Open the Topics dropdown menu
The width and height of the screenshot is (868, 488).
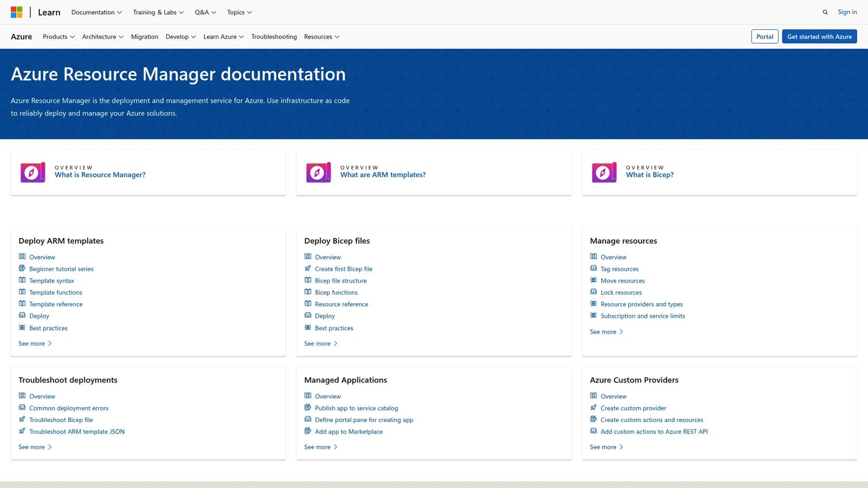(239, 12)
